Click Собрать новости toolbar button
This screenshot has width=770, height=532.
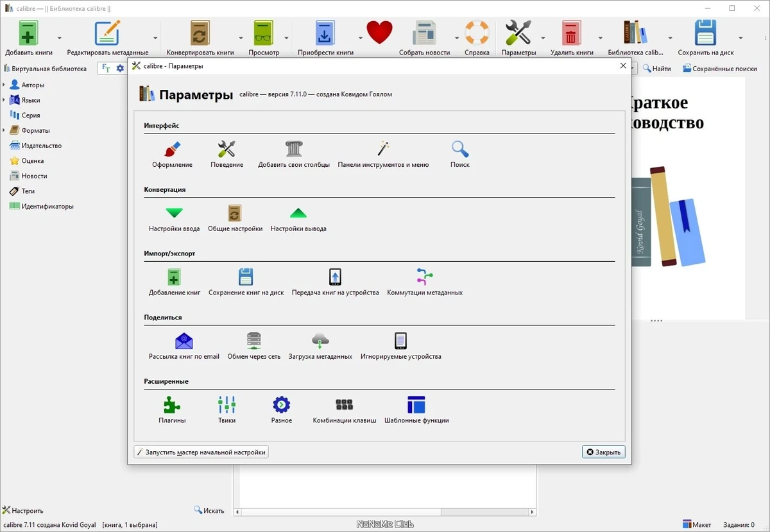[x=424, y=38]
